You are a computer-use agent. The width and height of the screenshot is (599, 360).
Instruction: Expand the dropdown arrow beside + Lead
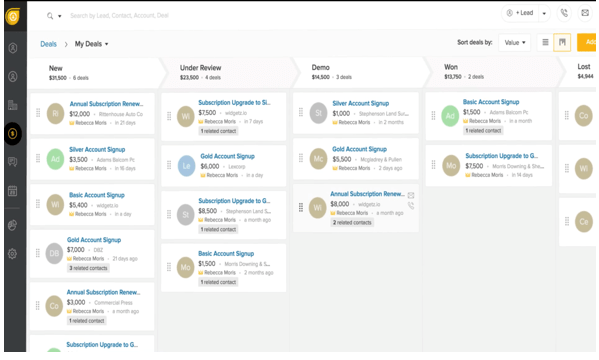(544, 13)
